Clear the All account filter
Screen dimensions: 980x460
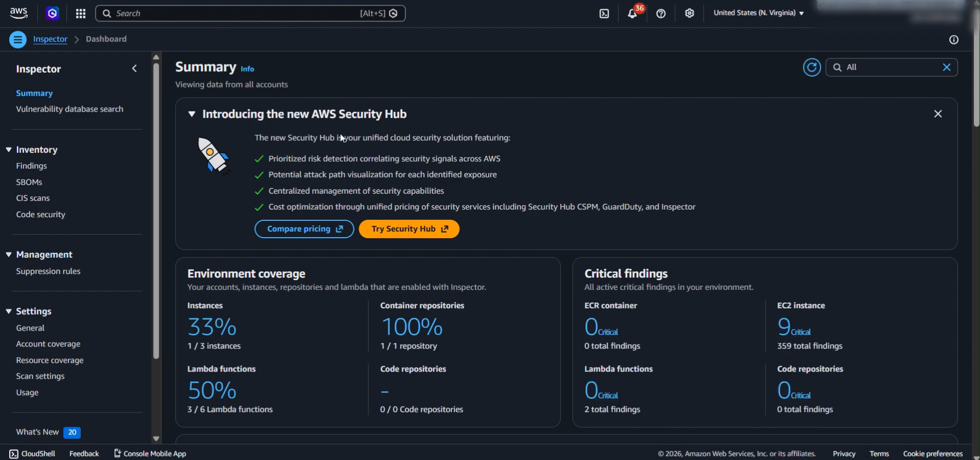(946, 67)
